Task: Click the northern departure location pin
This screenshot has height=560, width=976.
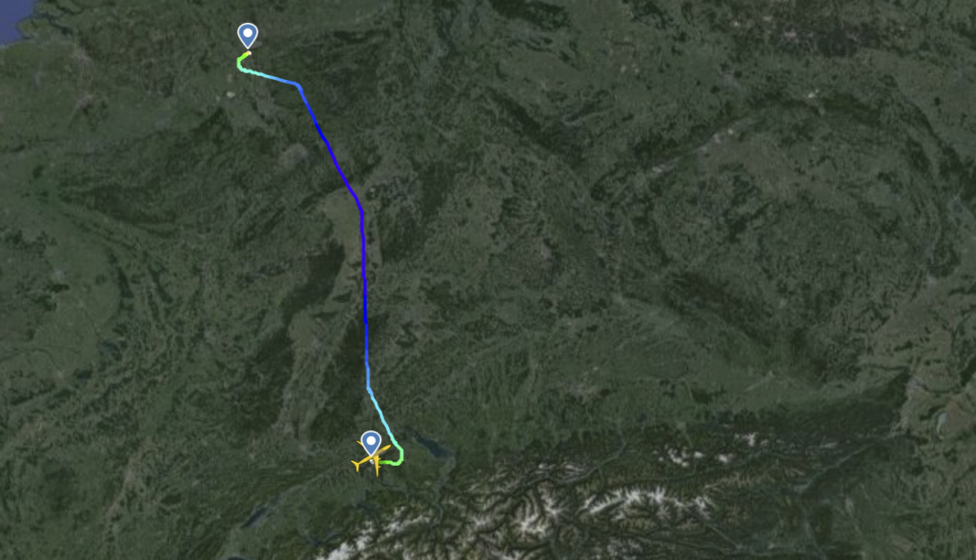Action: tap(248, 35)
